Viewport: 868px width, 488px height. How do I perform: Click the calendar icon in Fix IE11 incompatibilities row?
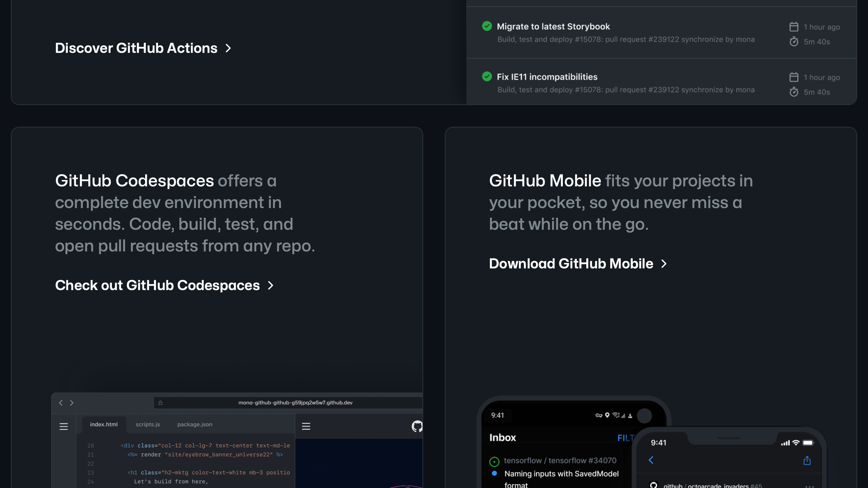tap(794, 77)
